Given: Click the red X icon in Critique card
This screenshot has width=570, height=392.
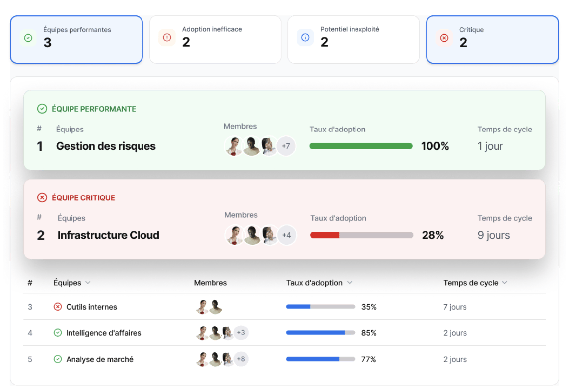Looking at the screenshot, I should 444,38.
